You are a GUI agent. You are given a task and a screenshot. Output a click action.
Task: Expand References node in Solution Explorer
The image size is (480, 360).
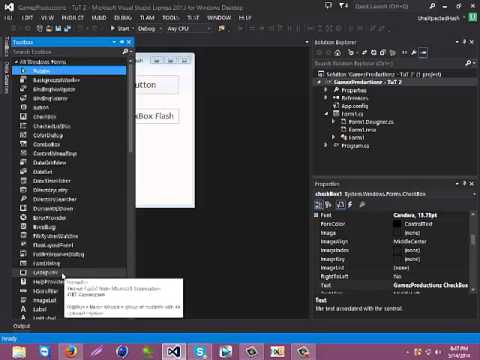[x=326, y=98]
